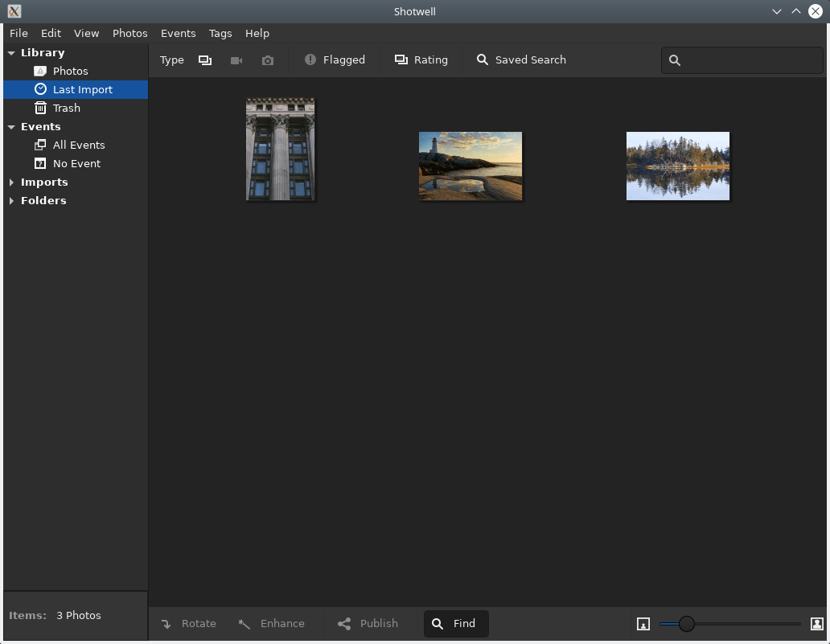830x644 pixels.
Task: Toggle the Find search bar button
Action: coord(456,623)
